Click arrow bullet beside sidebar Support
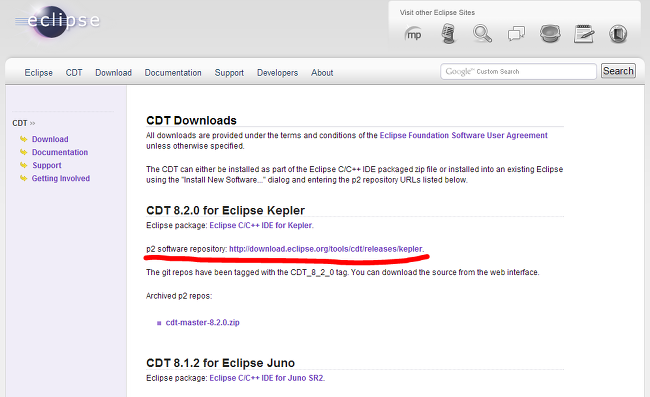Screen dimensions: 650x397 tap(24, 165)
